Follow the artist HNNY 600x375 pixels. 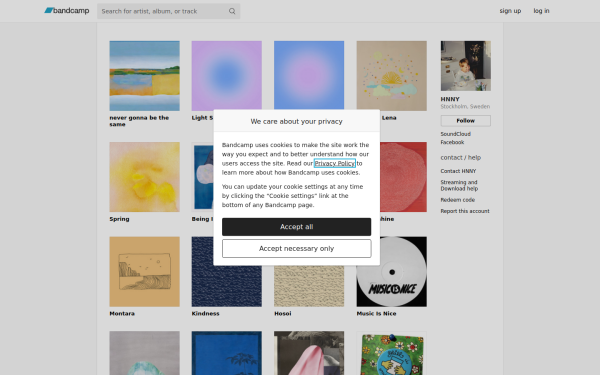(x=465, y=121)
